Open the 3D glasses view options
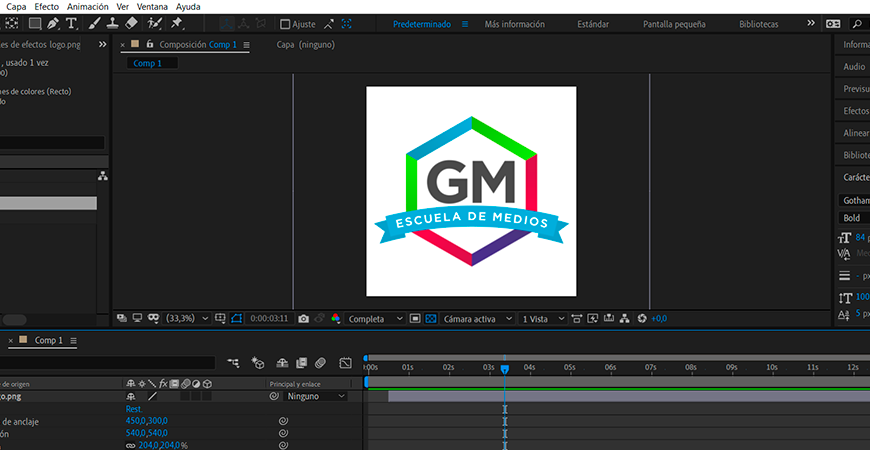The height and width of the screenshot is (450, 870). click(x=154, y=318)
